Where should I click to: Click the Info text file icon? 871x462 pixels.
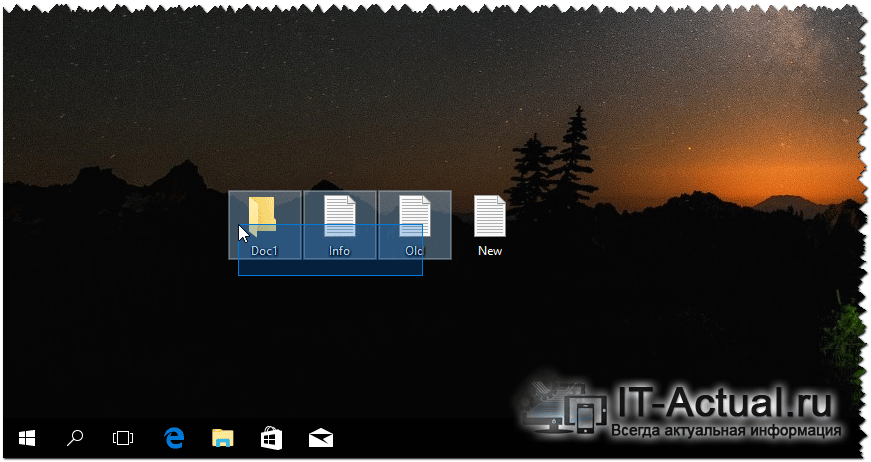coord(340,214)
